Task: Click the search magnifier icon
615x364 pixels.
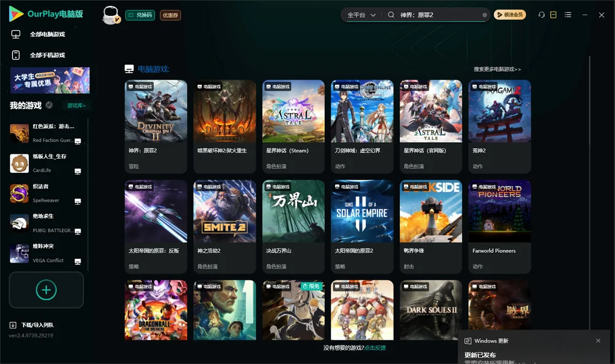Action: pos(391,15)
